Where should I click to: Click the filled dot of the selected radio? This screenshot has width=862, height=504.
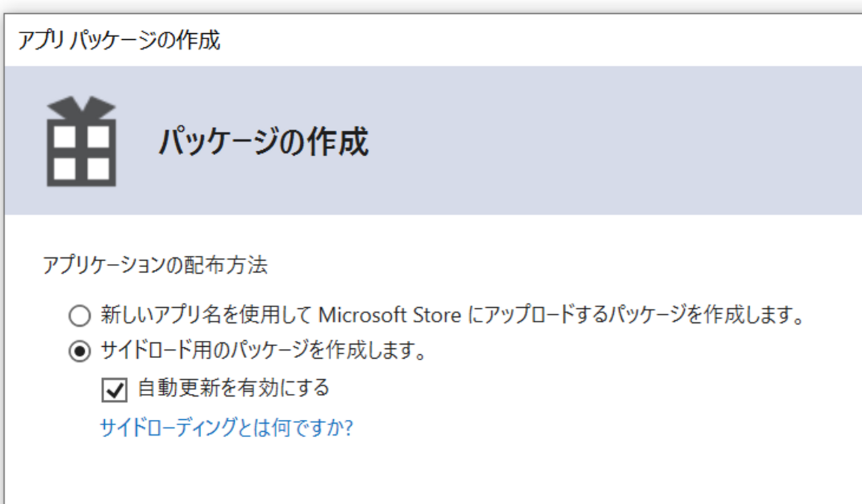point(80,351)
